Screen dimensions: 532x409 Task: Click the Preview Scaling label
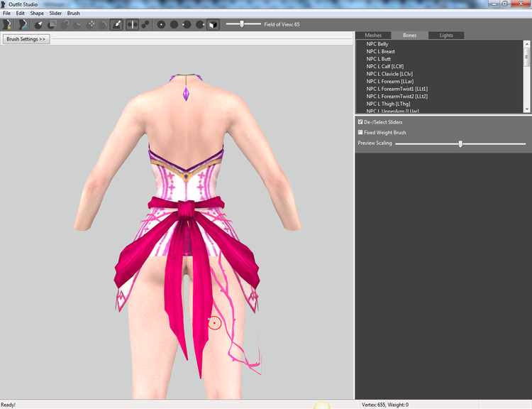[375, 143]
